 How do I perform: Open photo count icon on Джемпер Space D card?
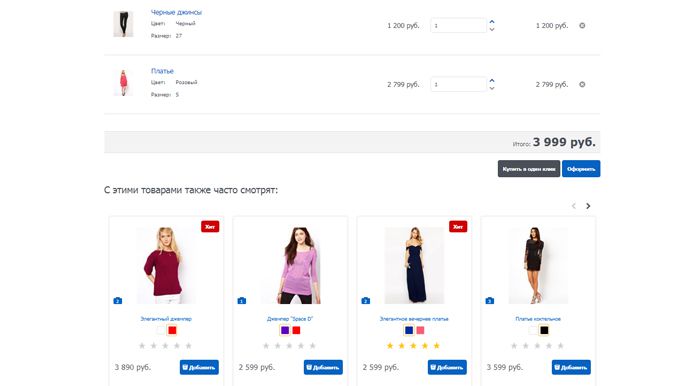click(241, 301)
